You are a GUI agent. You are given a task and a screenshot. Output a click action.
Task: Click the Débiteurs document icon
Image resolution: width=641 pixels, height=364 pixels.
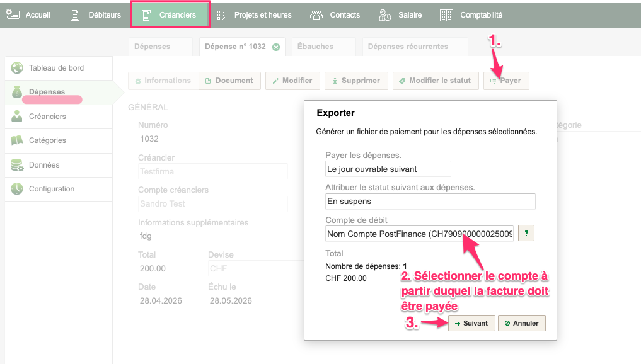75,15
